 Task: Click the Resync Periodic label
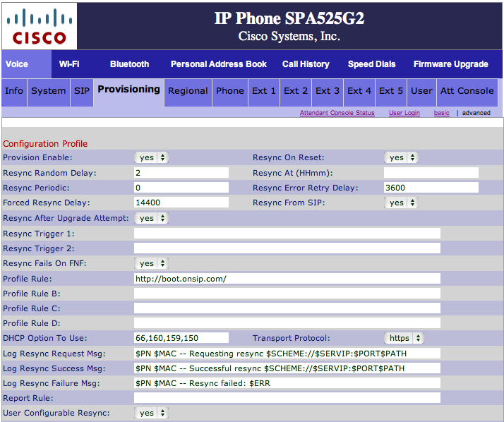coord(36,188)
